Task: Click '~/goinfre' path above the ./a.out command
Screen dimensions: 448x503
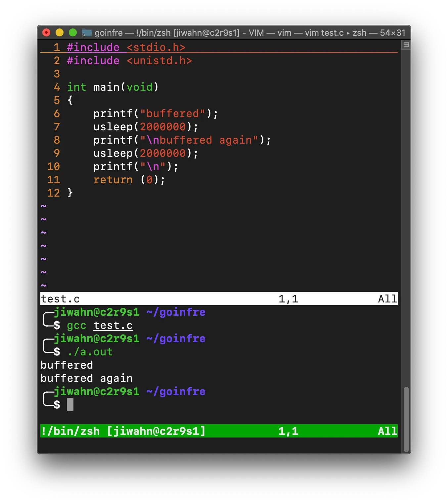Action: click(x=176, y=339)
